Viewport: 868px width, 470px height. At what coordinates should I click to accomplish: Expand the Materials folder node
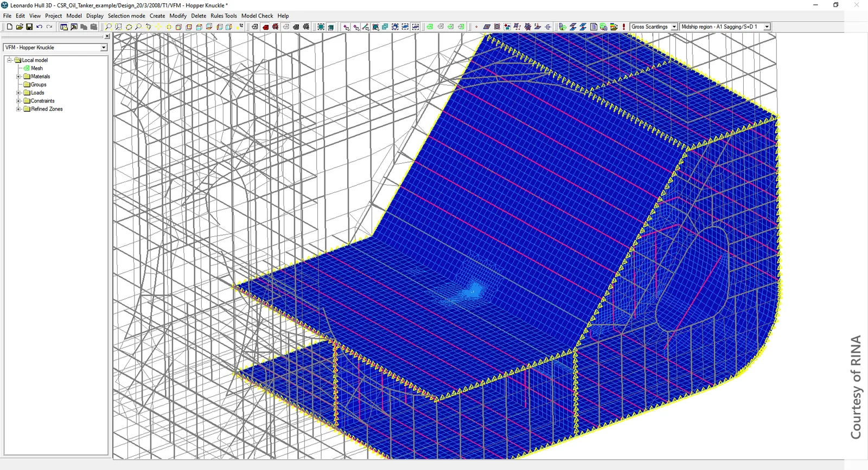point(18,76)
